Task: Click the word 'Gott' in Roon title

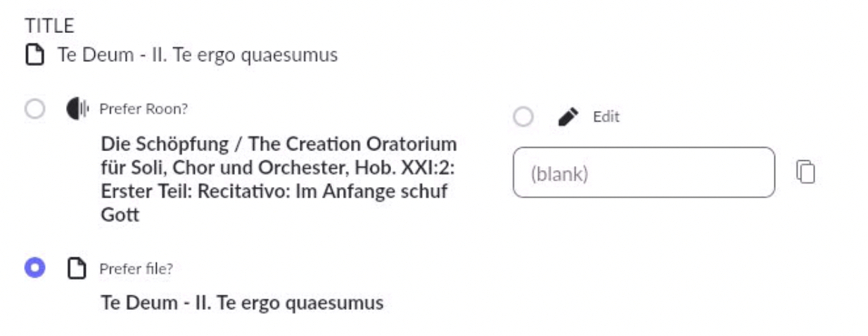Action: (120, 215)
